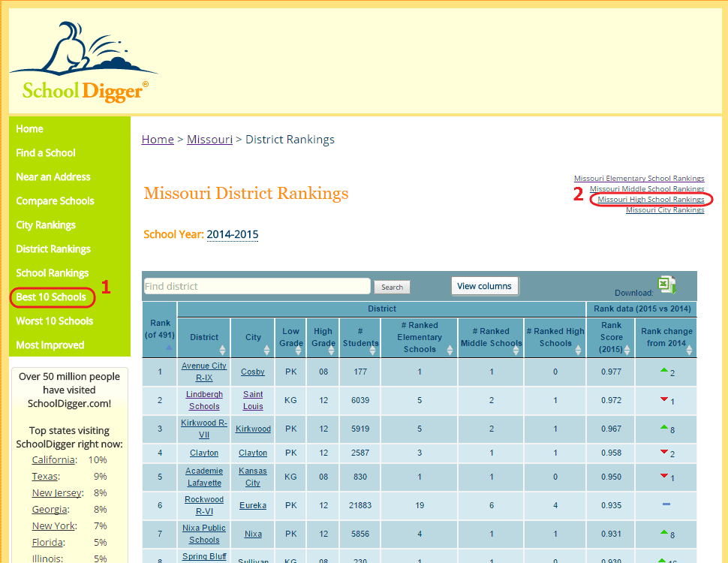Open Missouri High School Rankings link
Image resolution: width=728 pixels, height=563 pixels.
pyautogui.click(x=651, y=200)
